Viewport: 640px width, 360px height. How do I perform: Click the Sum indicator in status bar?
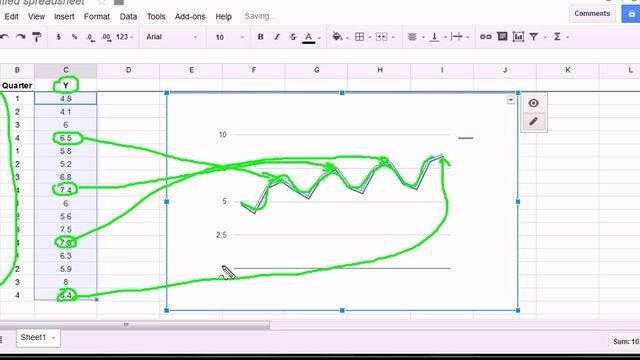pyautogui.click(x=625, y=341)
